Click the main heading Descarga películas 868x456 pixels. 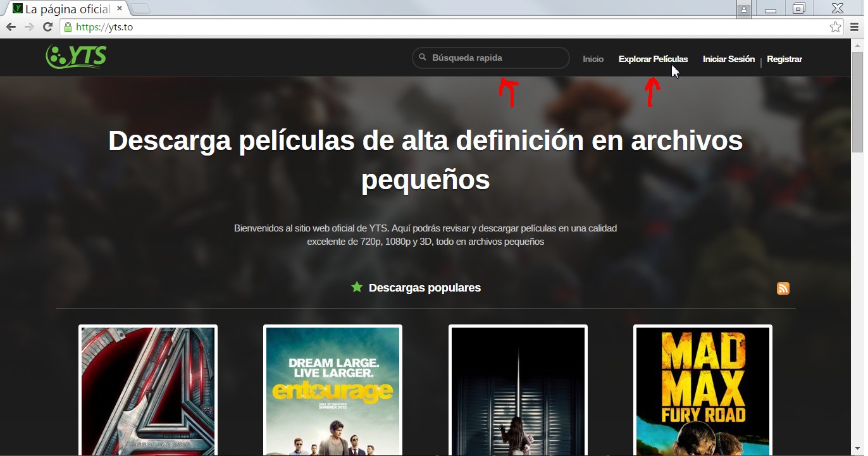tap(425, 160)
